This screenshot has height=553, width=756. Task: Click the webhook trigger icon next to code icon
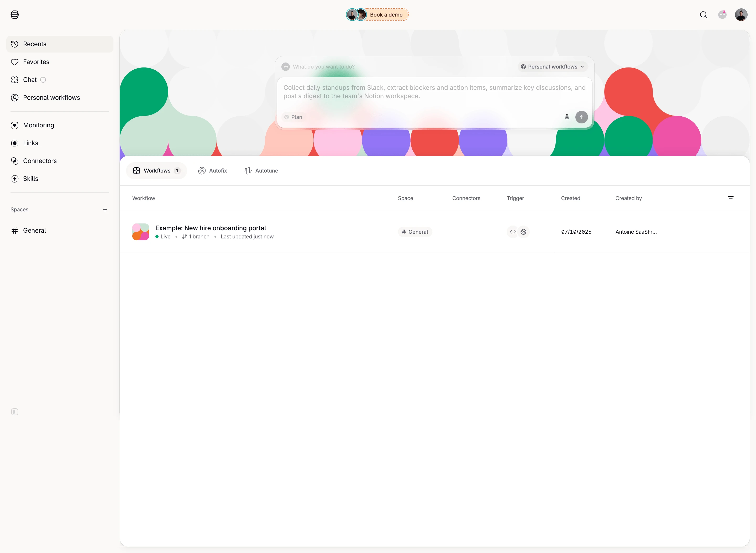(x=523, y=232)
